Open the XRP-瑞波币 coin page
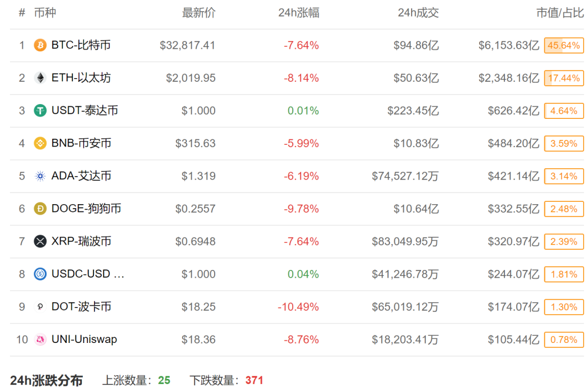The height and width of the screenshot is (390, 588). click(x=81, y=241)
